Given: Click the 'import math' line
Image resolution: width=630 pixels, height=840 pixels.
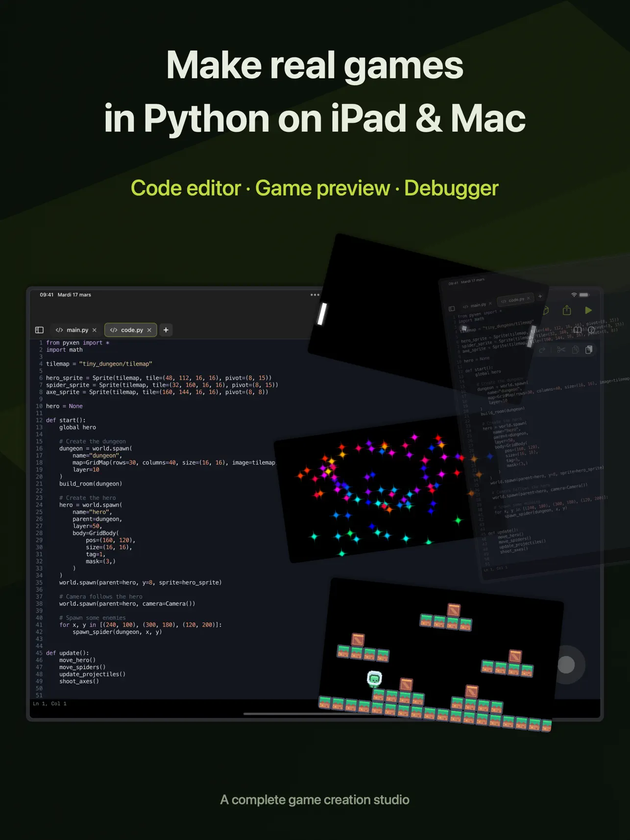Looking at the screenshot, I should [x=64, y=350].
